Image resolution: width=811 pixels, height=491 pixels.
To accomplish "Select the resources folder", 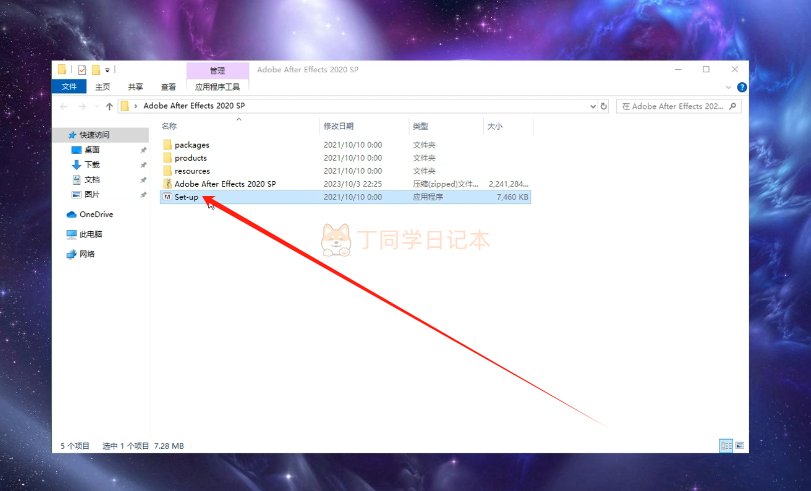I will 192,171.
